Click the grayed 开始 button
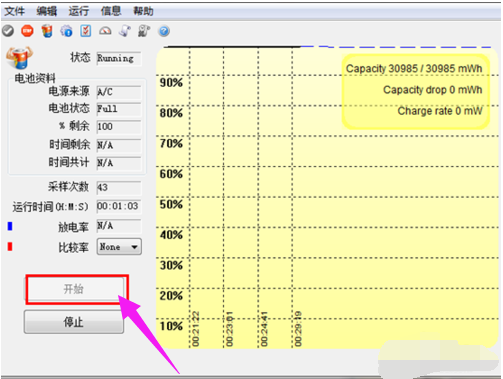Viewport: 503px width, 379px height. click(x=76, y=289)
